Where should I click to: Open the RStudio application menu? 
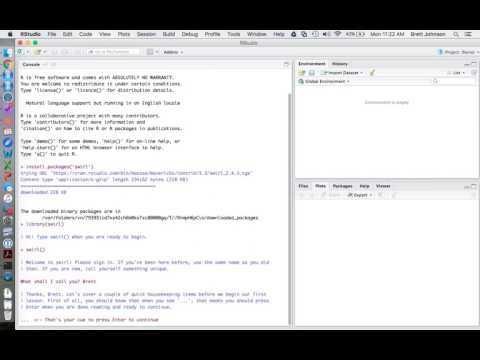tap(30, 34)
